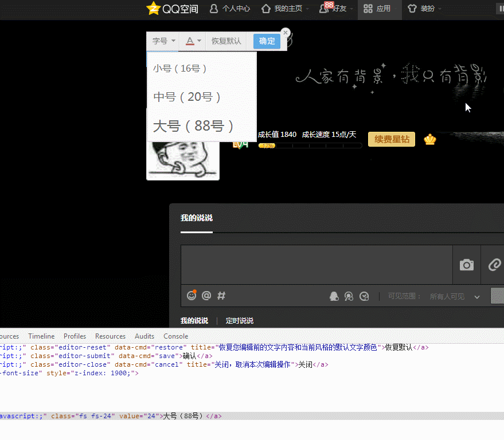Expand the 所有人可见 visibility dropdown

[x=455, y=296]
